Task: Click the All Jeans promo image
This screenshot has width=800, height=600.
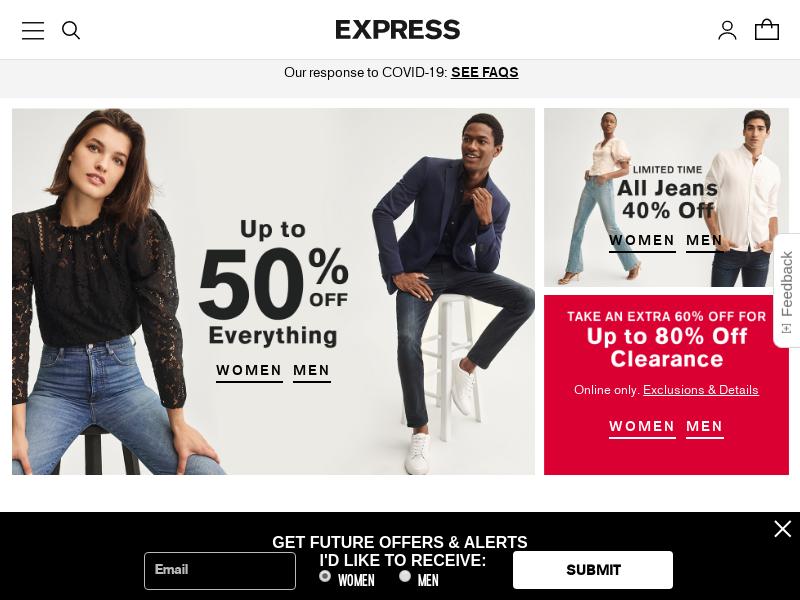Action: pyautogui.click(x=666, y=197)
